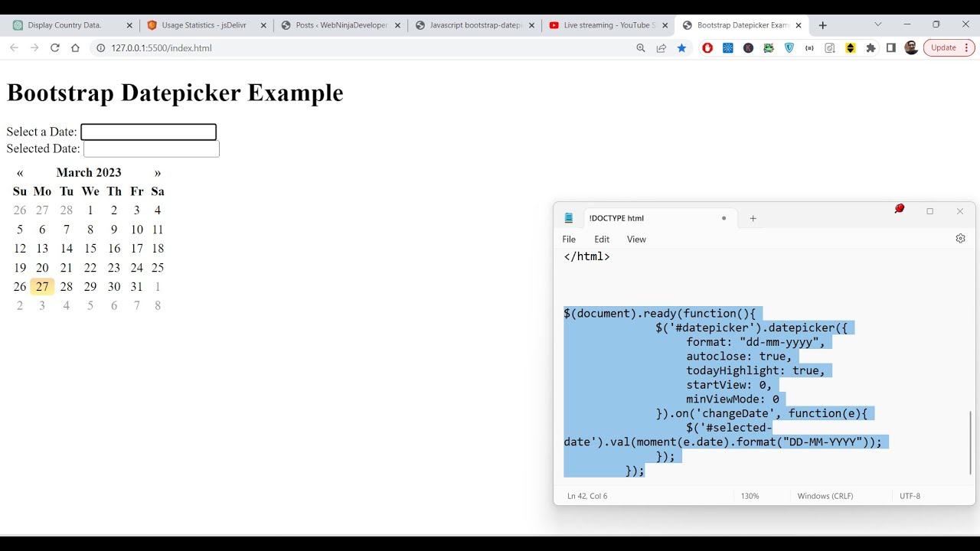This screenshot has height=551, width=980.
Task: Open the Notepad File menu
Action: 569,240
